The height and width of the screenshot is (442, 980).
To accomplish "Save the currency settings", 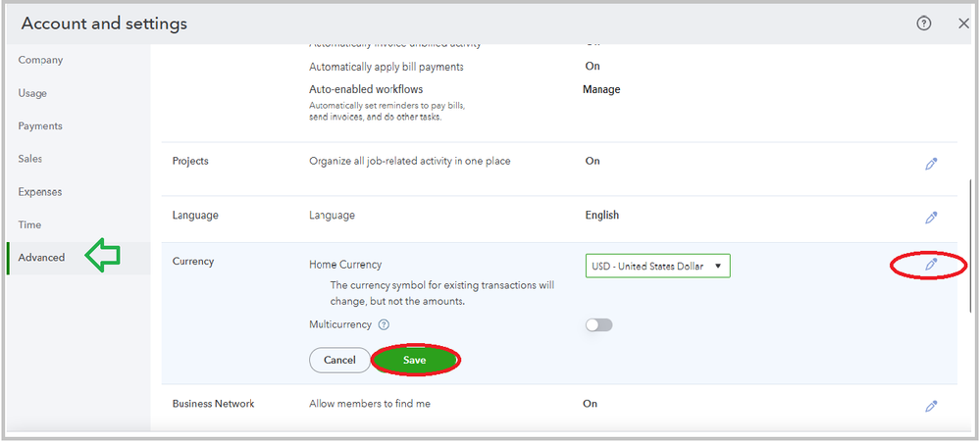I will pyautogui.click(x=415, y=361).
